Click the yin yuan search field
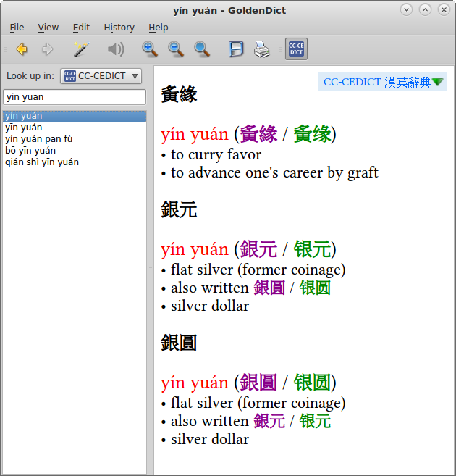Image resolution: width=456 pixels, height=476 pixels. [x=75, y=97]
